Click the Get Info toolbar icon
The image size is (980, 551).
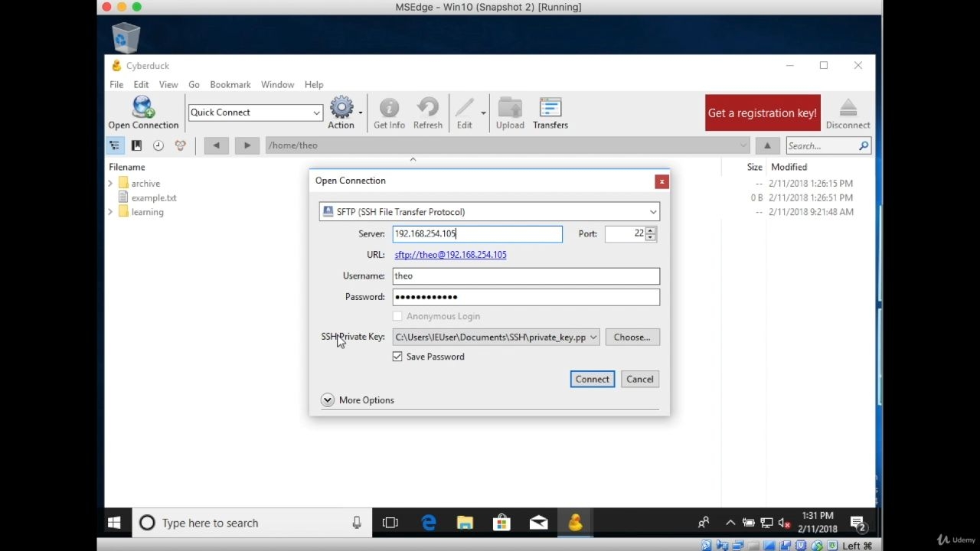389,112
